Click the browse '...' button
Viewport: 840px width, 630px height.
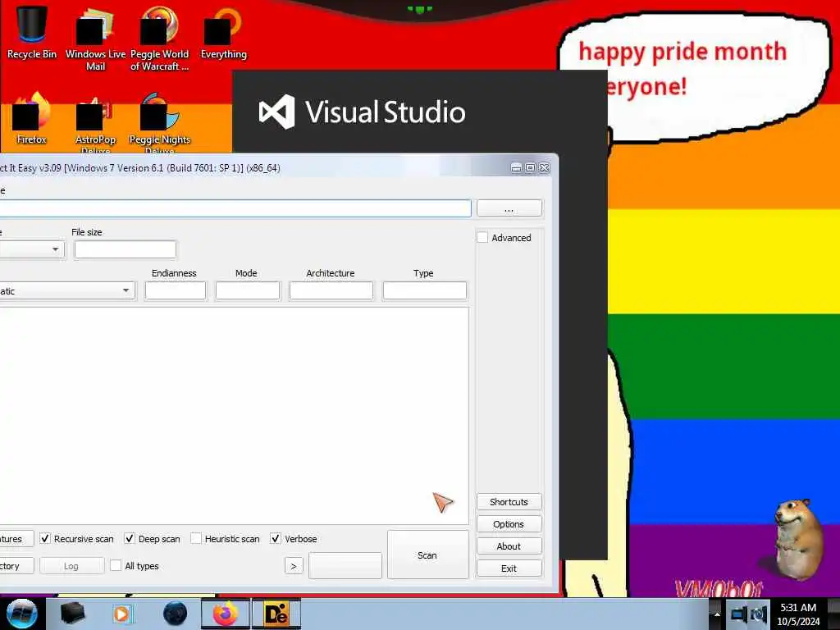pos(509,208)
